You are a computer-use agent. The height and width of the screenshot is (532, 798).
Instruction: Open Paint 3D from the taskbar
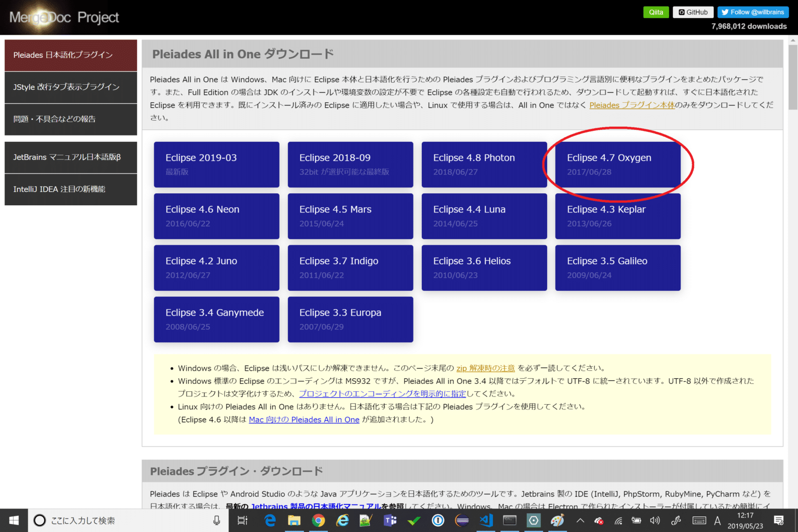click(557, 520)
